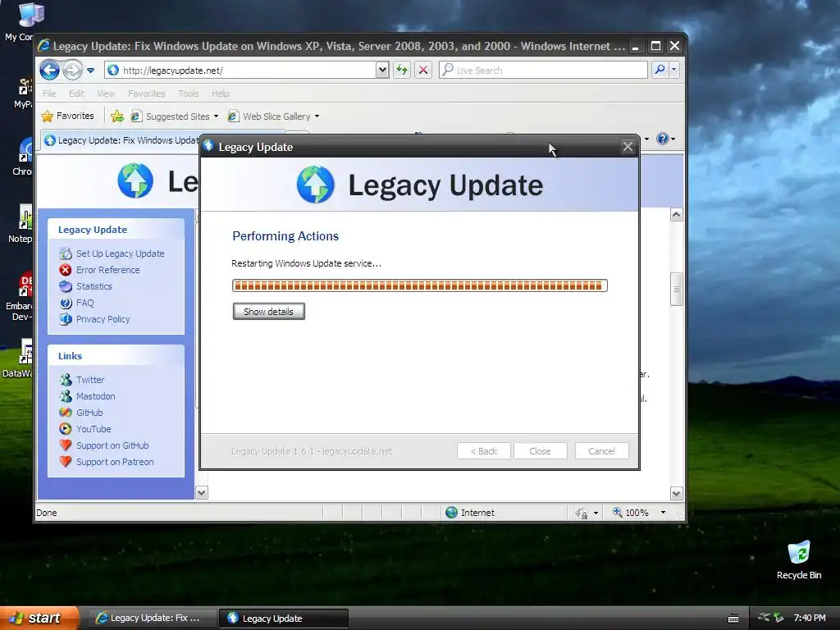Click the IE Help question mark icon
This screenshot has height=630, width=840.
click(x=663, y=139)
